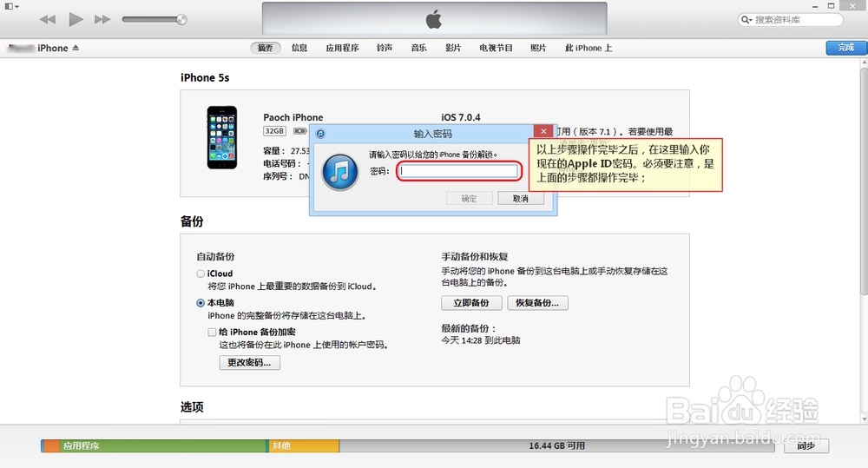Click the 立即备份 button
Image resolution: width=868 pixels, height=468 pixels.
471,303
